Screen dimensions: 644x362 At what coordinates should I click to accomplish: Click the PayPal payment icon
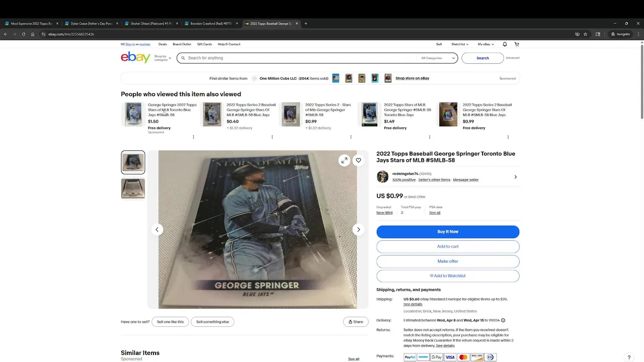(410, 357)
